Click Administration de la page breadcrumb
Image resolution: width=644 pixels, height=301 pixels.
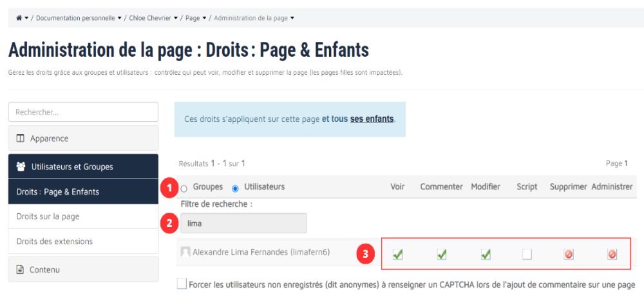tap(251, 18)
